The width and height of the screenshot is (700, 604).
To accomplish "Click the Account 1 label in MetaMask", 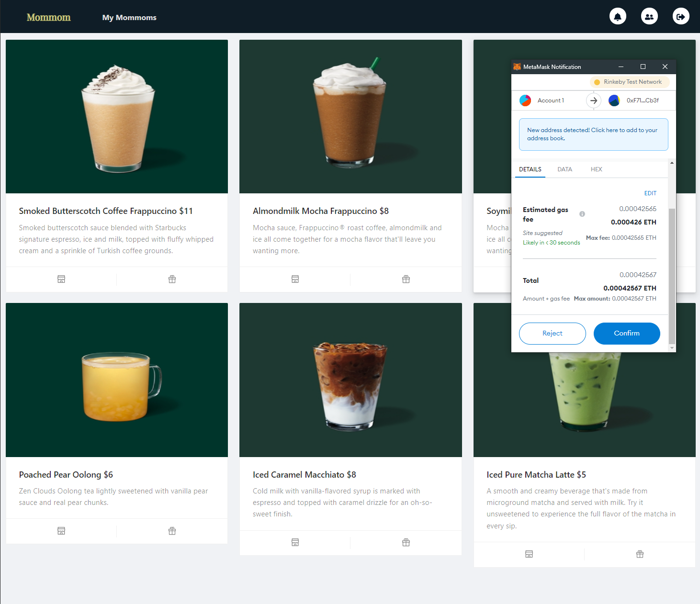I will 551,101.
